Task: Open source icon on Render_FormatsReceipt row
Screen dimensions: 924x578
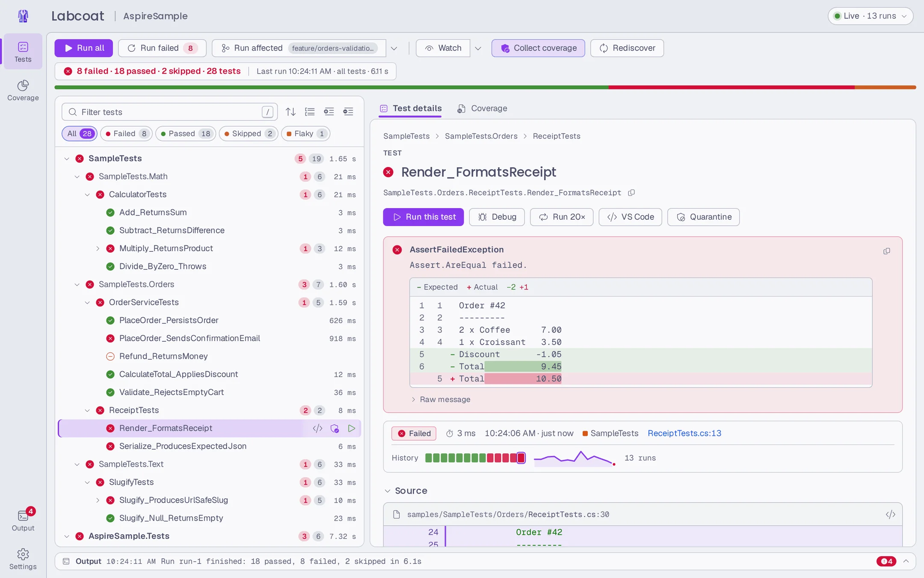Action: click(317, 428)
